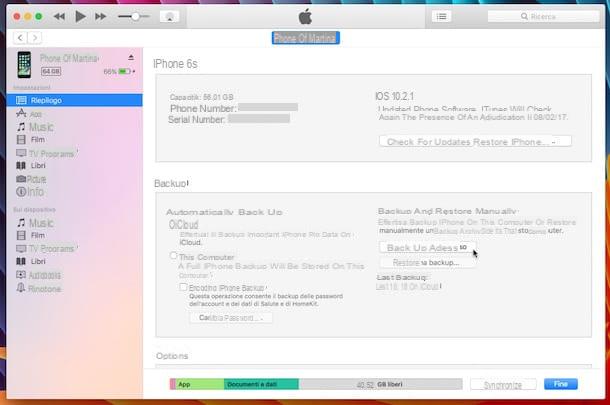Click Check For Updates Restore iPhone button
610x405 pixels.
click(x=475, y=141)
